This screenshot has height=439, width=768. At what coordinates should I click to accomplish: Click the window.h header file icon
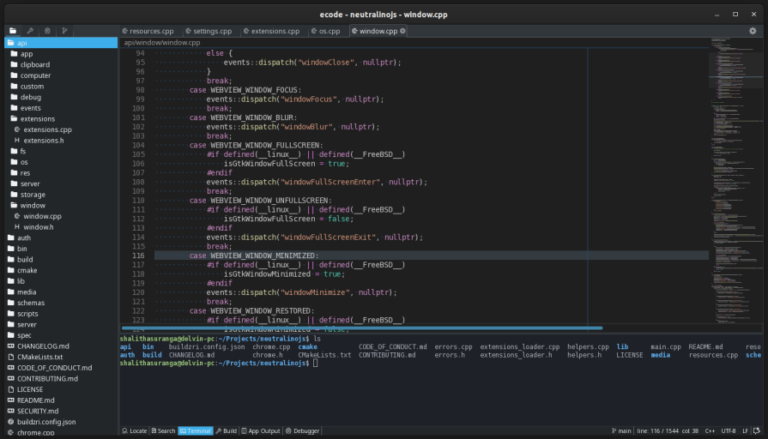[x=17, y=227]
